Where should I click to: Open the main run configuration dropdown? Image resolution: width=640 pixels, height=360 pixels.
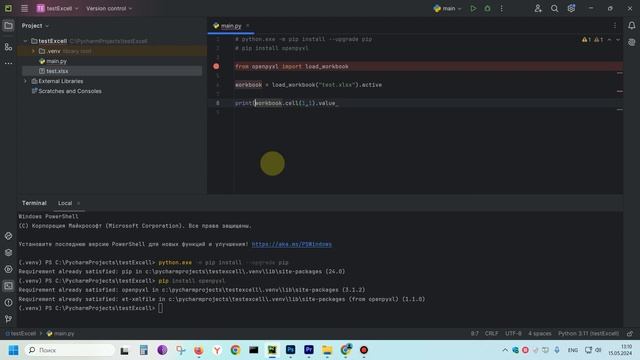pyautogui.click(x=447, y=8)
